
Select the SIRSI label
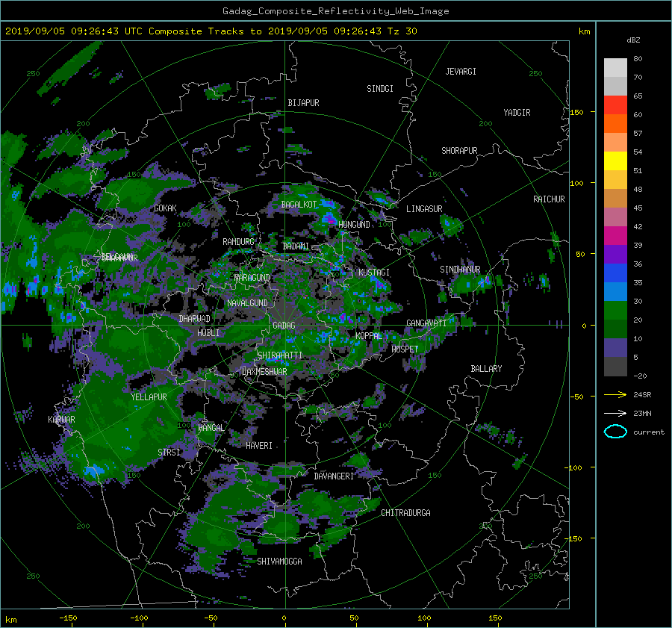coord(169,453)
